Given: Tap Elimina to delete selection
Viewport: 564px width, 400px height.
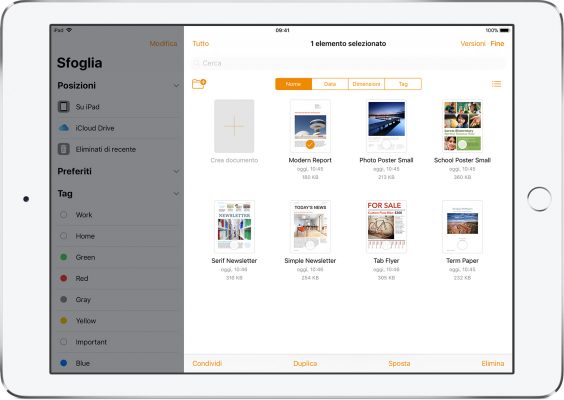Looking at the screenshot, I should pyautogui.click(x=492, y=363).
